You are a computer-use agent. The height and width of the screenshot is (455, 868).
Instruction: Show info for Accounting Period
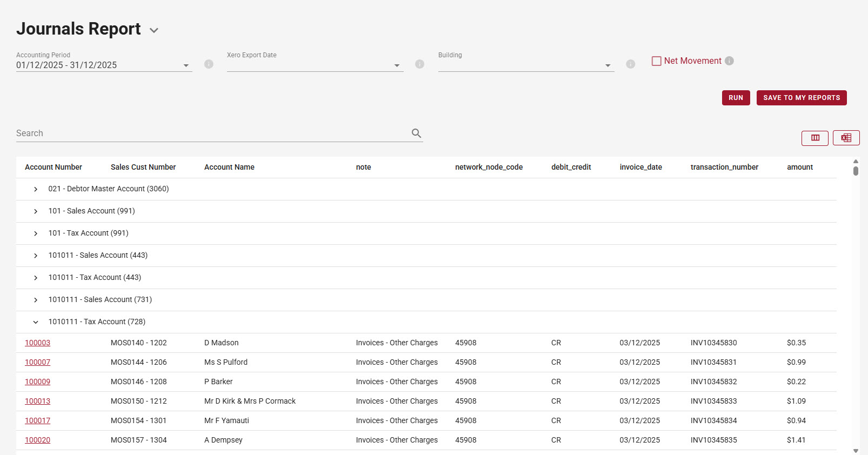point(209,64)
